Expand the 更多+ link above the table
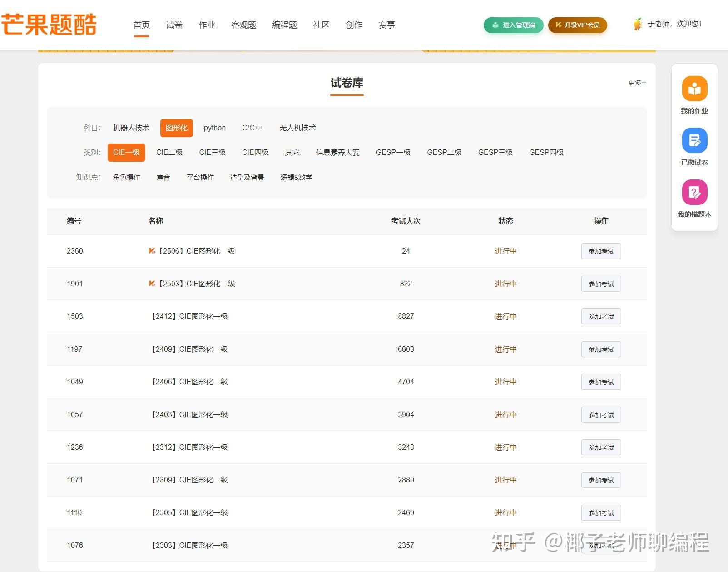 click(x=636, y=82)
